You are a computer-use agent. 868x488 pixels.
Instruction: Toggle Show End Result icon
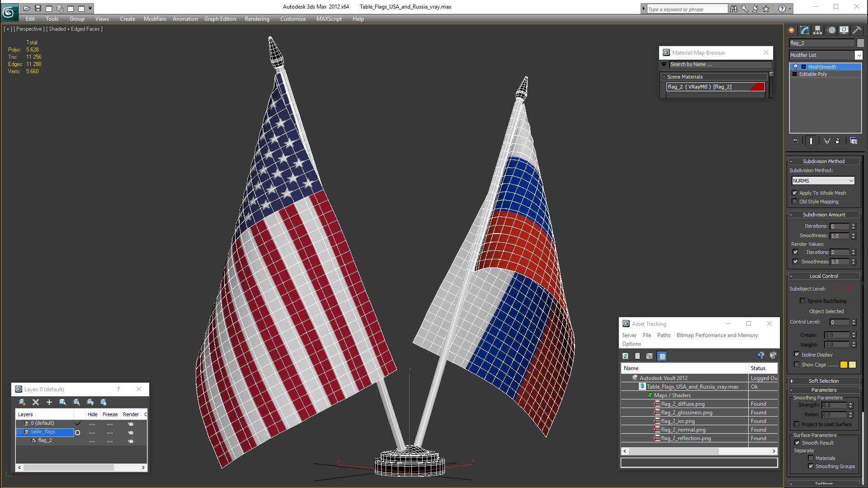point(811,141)
